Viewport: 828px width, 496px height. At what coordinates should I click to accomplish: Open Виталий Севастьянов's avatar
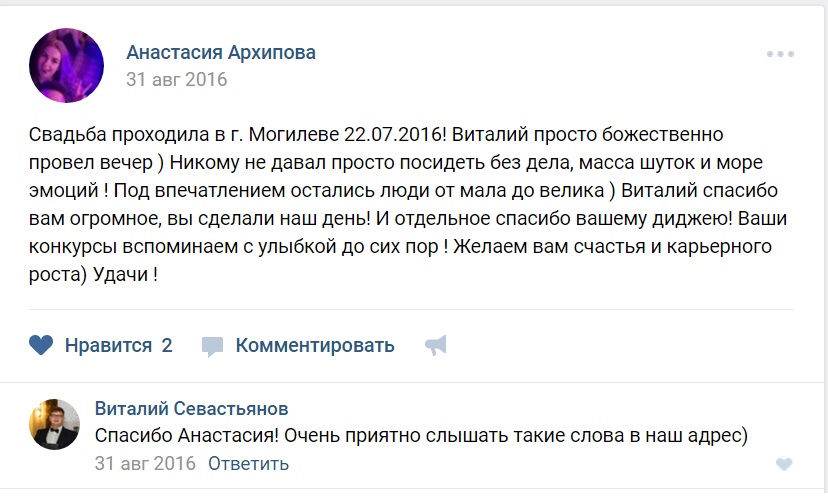(x=53, y=423)
